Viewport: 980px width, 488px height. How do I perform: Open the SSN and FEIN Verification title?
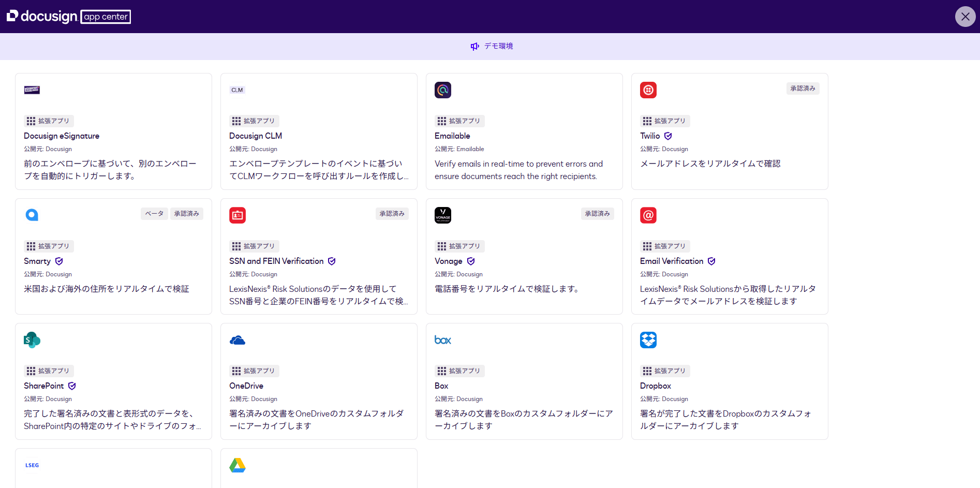coord(276,261)
